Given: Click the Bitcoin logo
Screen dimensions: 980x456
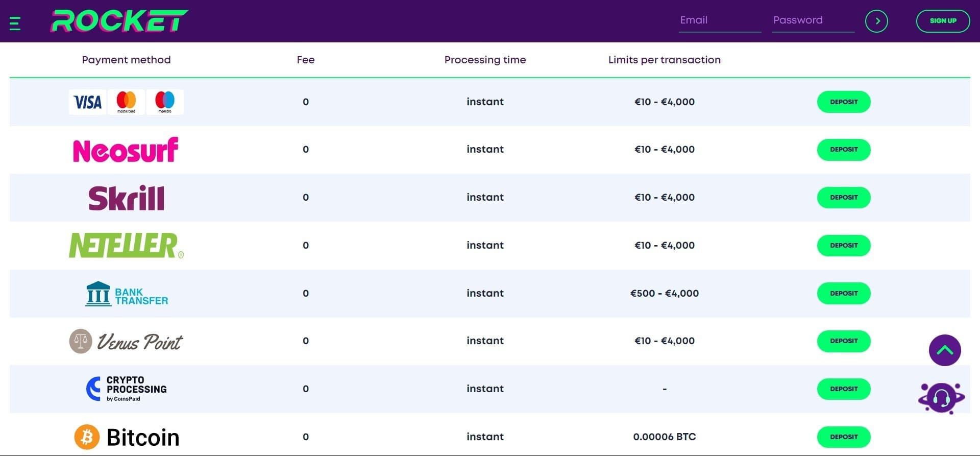Looking at the screenshot, I should (x=127, y=437).
